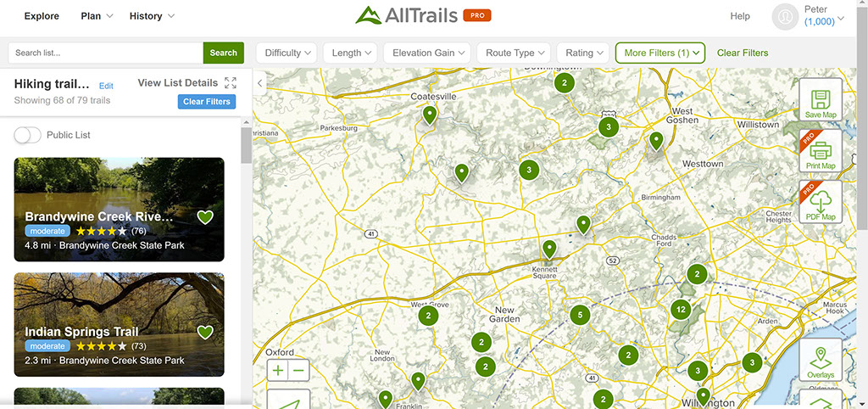This screenshot has width=868, height=409.
Task: Toggle the Public List switch
Action: 28,135
